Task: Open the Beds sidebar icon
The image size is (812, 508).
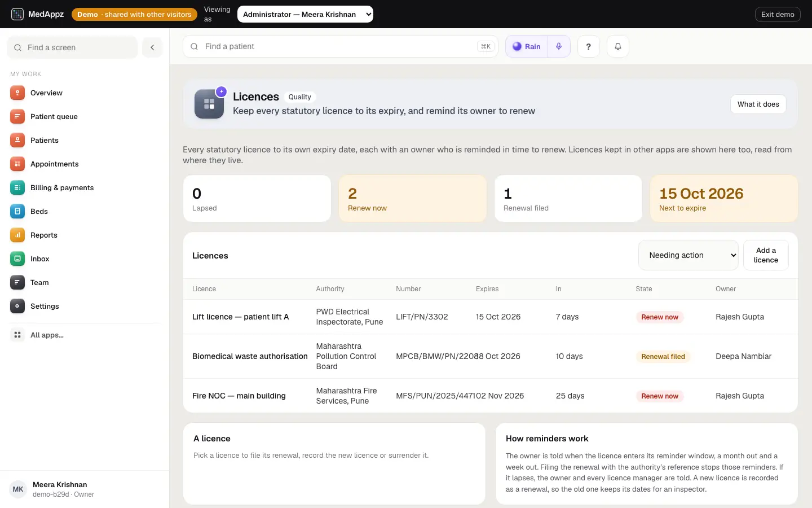Action: 17,212
